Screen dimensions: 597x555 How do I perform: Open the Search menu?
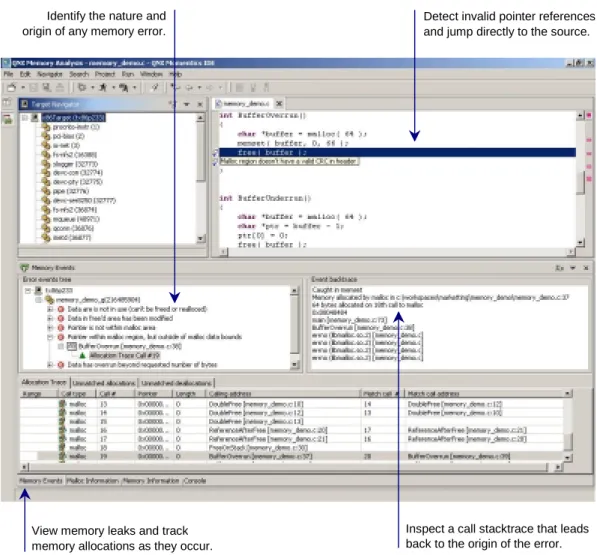(79, 74)
